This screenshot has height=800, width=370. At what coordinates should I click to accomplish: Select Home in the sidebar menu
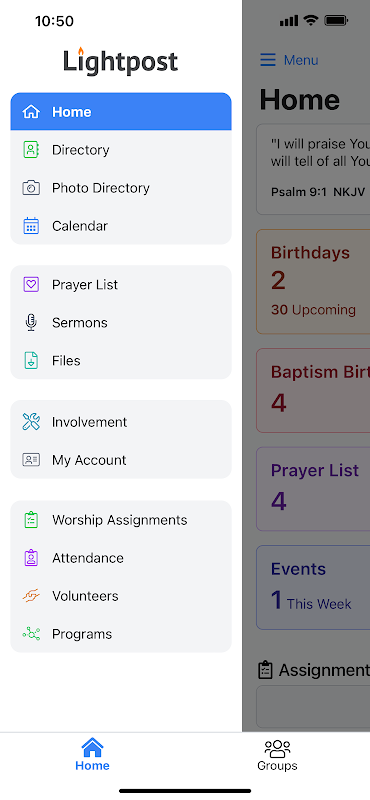[x=121, y=112]
